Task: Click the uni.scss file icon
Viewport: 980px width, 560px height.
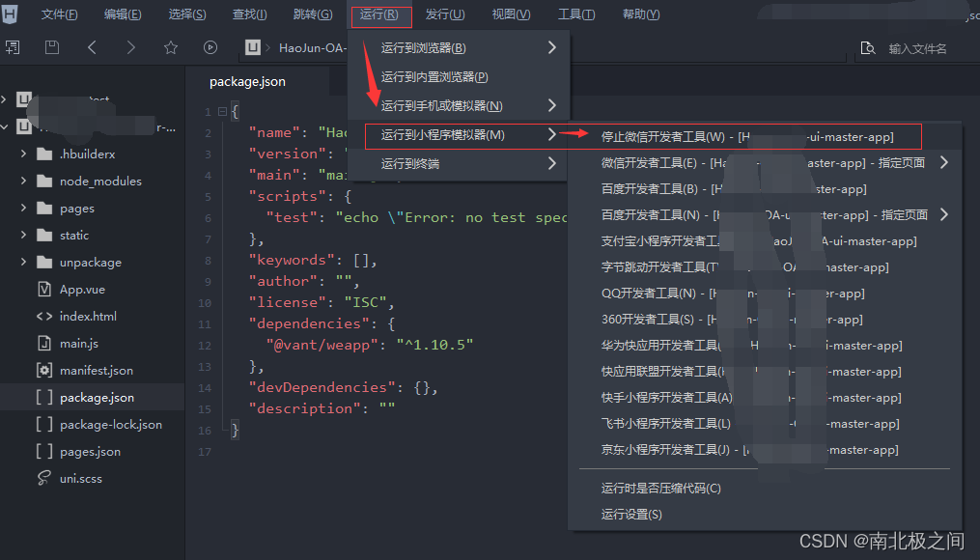Action: click(x=44, y=478)
